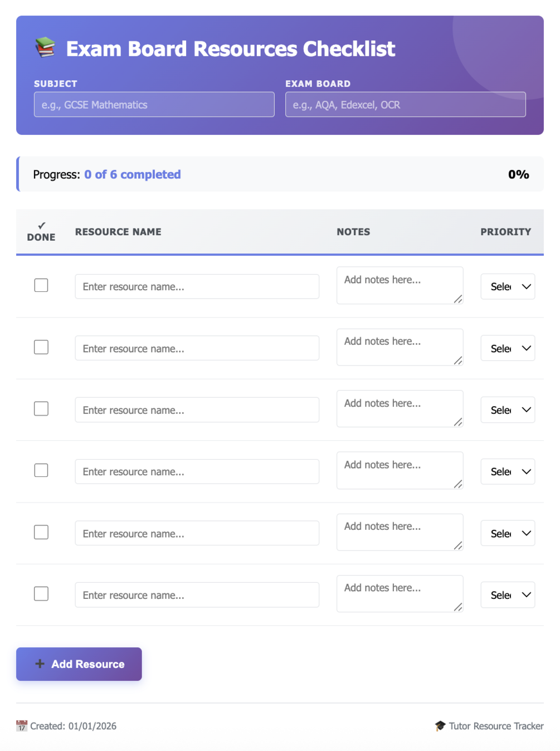This screenshot has height=751, width=560.
Task: Click the RESOURCE NAME column header
Action: point(118,232)
